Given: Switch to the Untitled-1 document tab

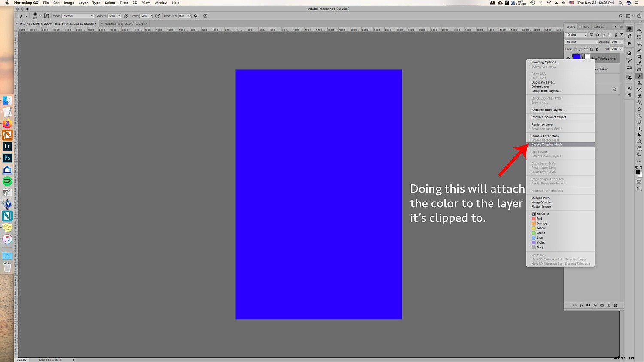Looking at the screenshot, I should click(x=125, y=24).
